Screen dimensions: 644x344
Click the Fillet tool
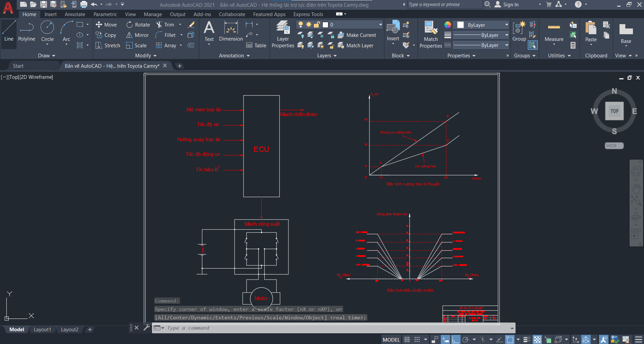click(166, 35)
